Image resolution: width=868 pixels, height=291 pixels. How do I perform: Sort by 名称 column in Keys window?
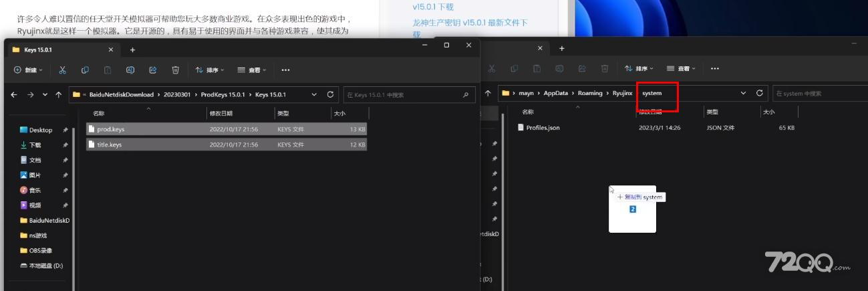click(98, 114)
